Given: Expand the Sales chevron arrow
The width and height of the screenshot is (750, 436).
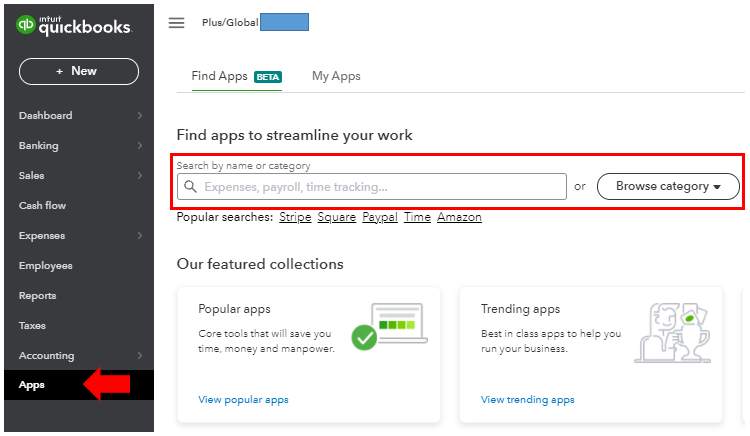Looking at the screenshot, I should [140, 175].
